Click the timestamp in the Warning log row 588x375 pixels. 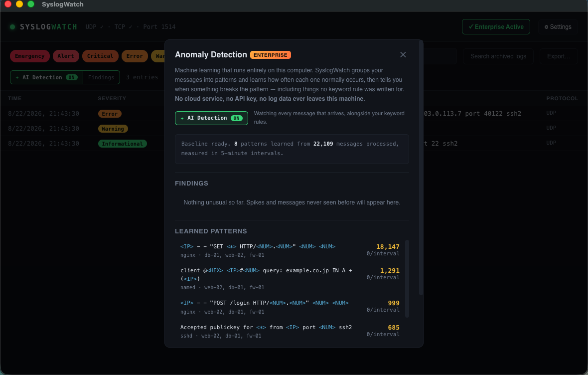coord(43,128)
